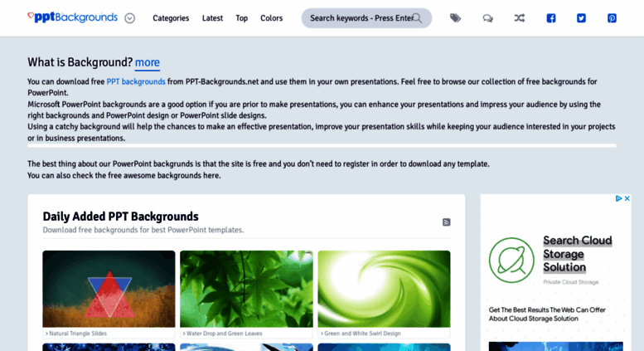The image size is (644, 351).
Task: Click the tags icon in header
Action: click(455, 18)
